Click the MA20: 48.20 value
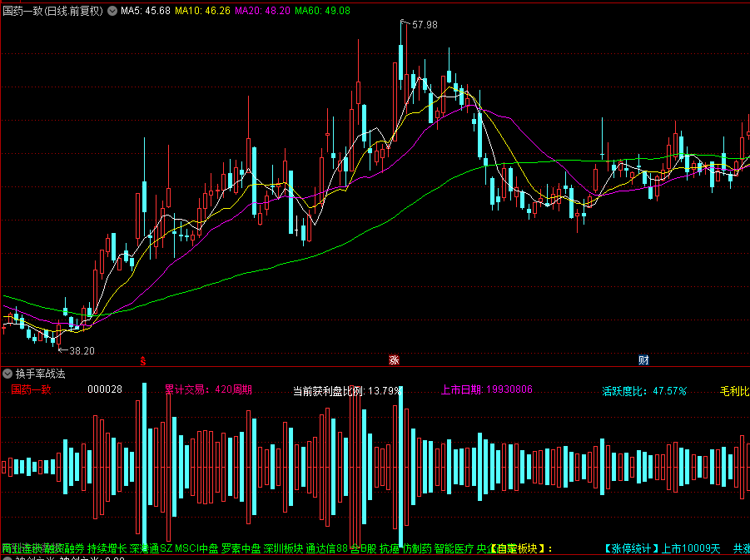 (262, 11)
